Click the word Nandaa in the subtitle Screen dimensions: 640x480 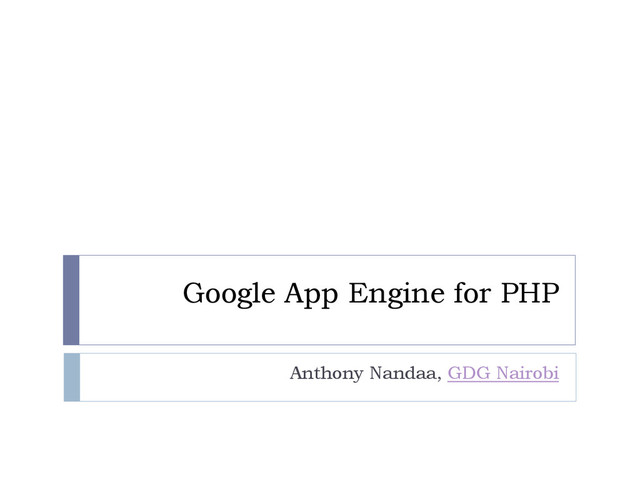pyautogui.click(x=403, y=373)
